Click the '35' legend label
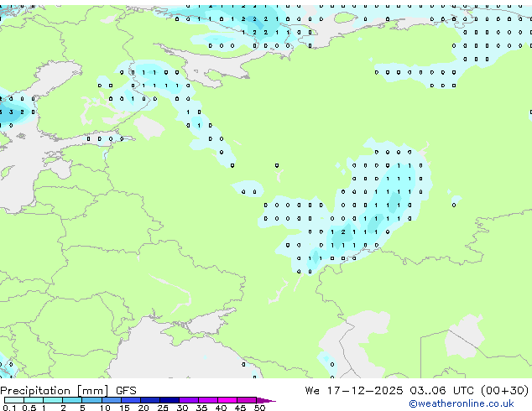 [x=201, y=408]
